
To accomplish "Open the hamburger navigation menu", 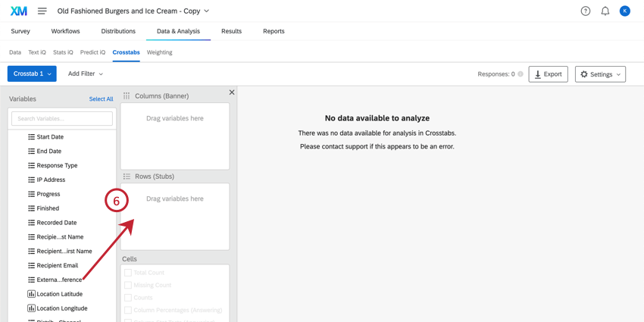I will [42, 11].
